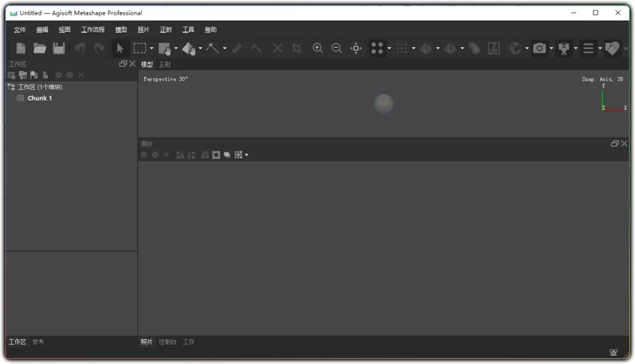Open the 工作流程 menu
The width and height of the screenshot is (635, 364).
(93, 29)
